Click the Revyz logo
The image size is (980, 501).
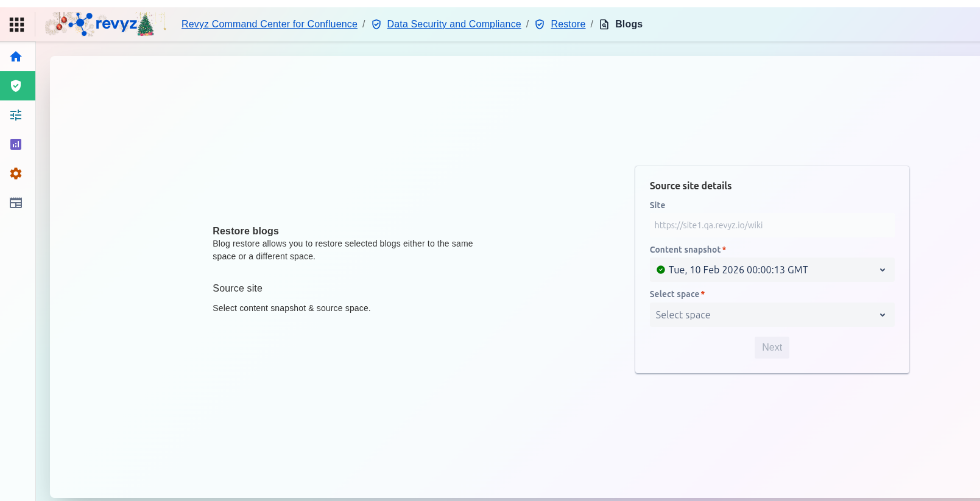tap(106, 24)
